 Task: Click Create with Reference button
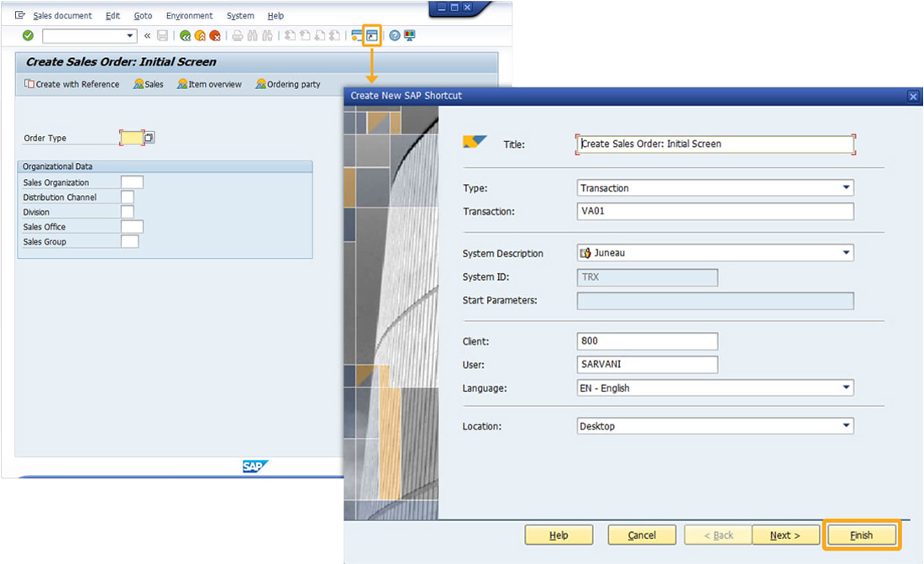(72, 84)
